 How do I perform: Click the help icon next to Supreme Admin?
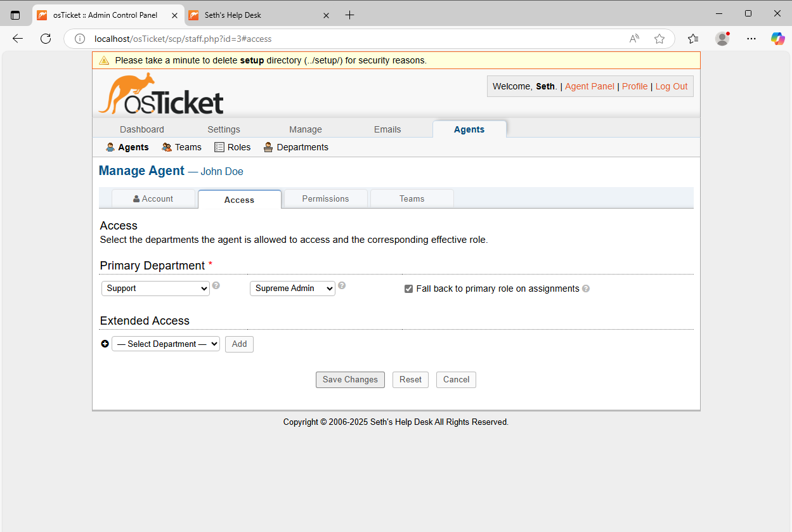[342, 285]
